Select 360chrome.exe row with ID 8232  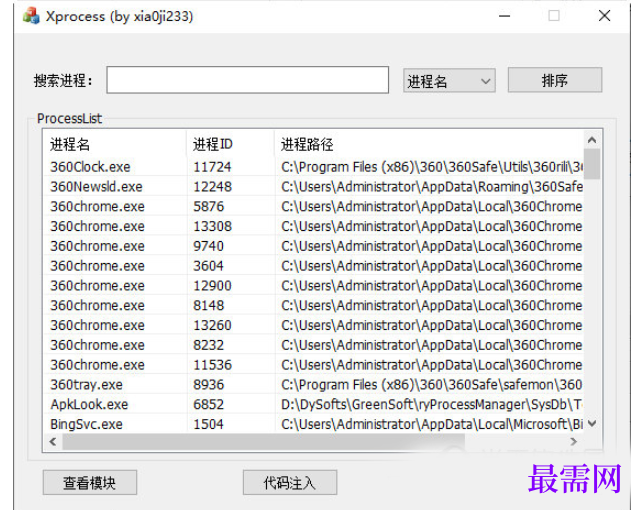tap(313, 345)
